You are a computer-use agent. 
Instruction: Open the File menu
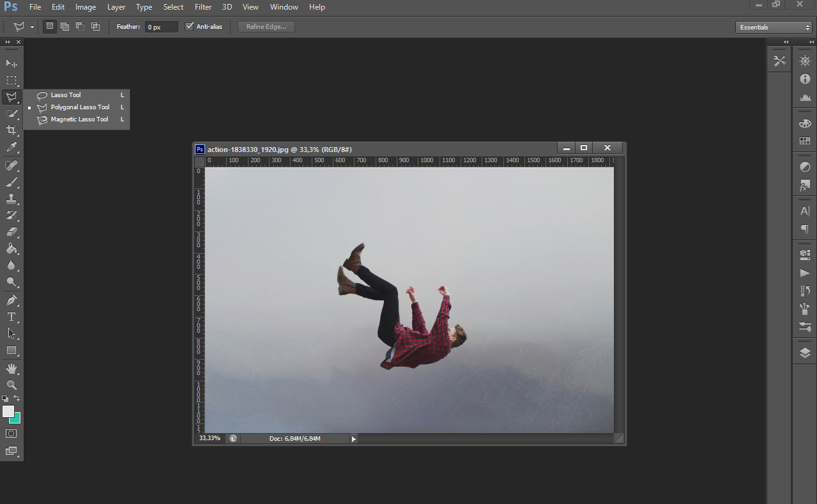(35, 7)
